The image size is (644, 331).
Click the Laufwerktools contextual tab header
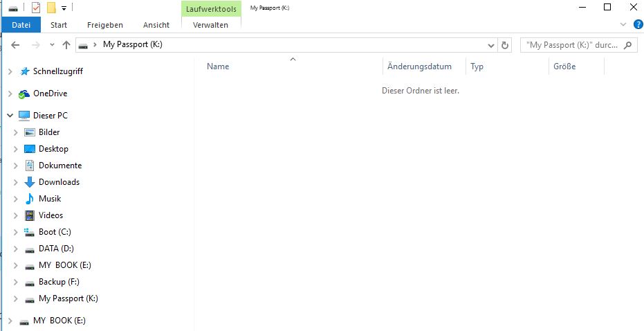(211, 8)
